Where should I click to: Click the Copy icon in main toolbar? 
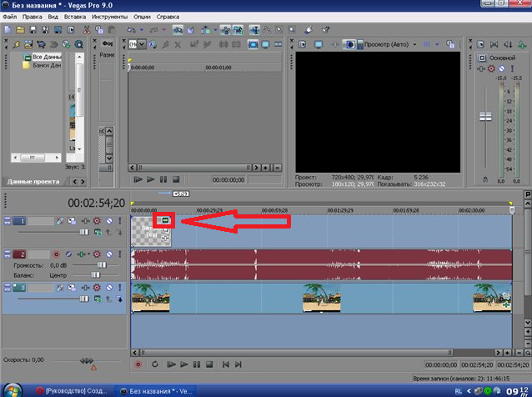click(x=99, y=30)
